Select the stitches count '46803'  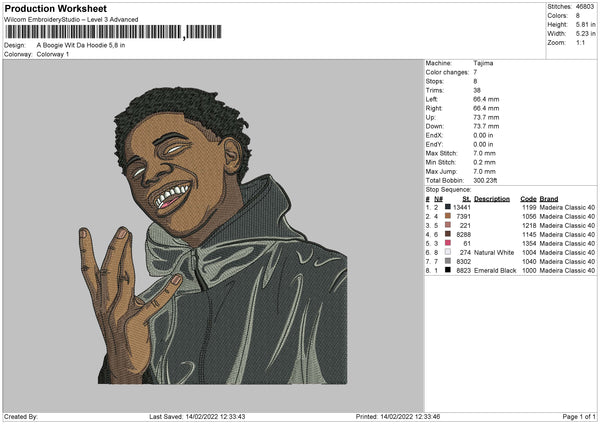pyautogui.click(x=585, y=7)
